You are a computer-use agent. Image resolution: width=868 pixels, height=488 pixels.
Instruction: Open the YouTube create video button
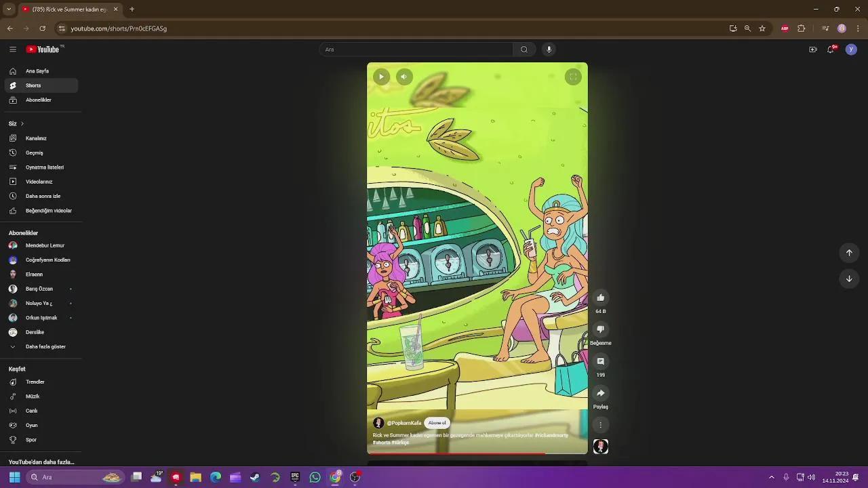813,49
